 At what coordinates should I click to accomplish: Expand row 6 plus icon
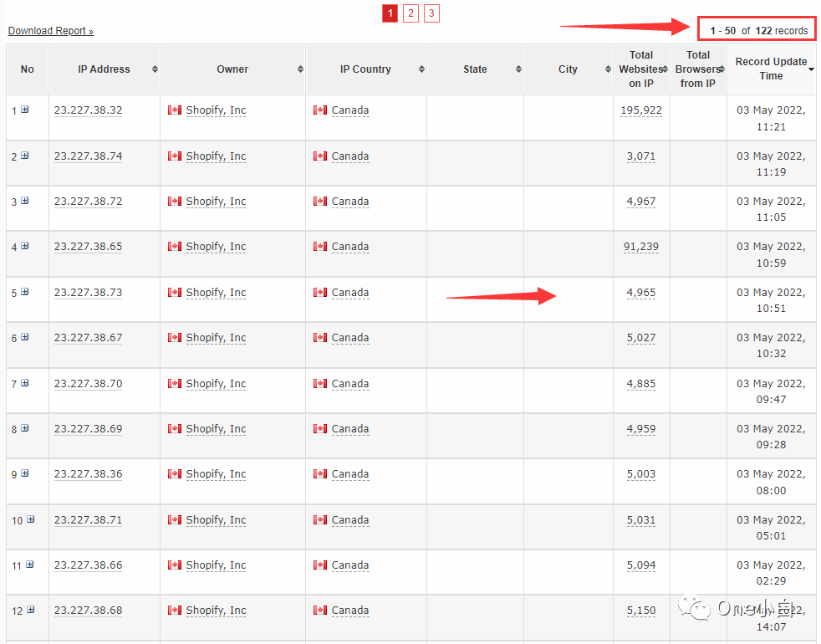[x=24, y=337]
